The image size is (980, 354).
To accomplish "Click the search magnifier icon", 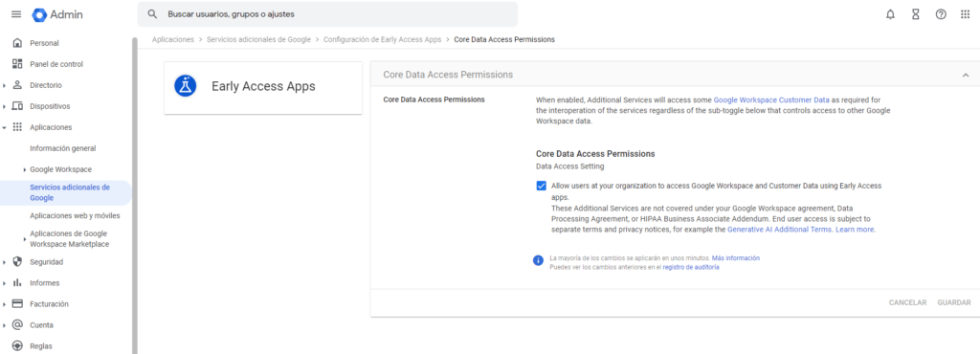I will point(152,13).
